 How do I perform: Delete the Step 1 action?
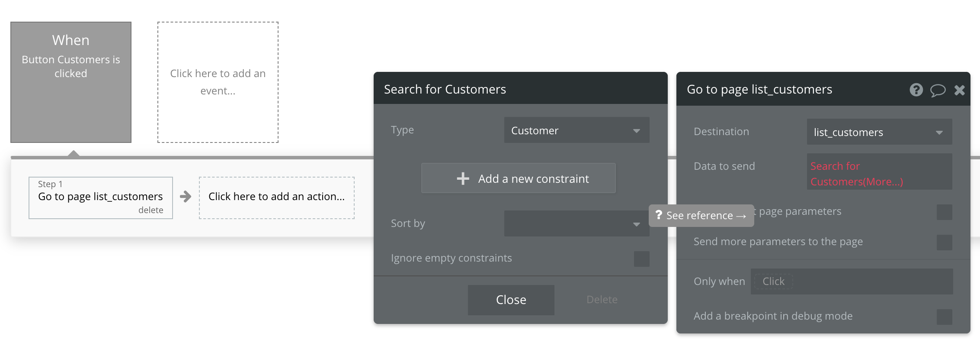pyautogui.click(x=151, y=210)
